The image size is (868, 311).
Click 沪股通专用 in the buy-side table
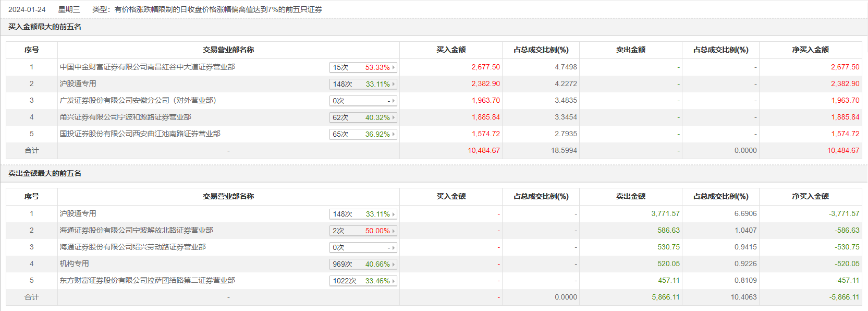[78, 83]
